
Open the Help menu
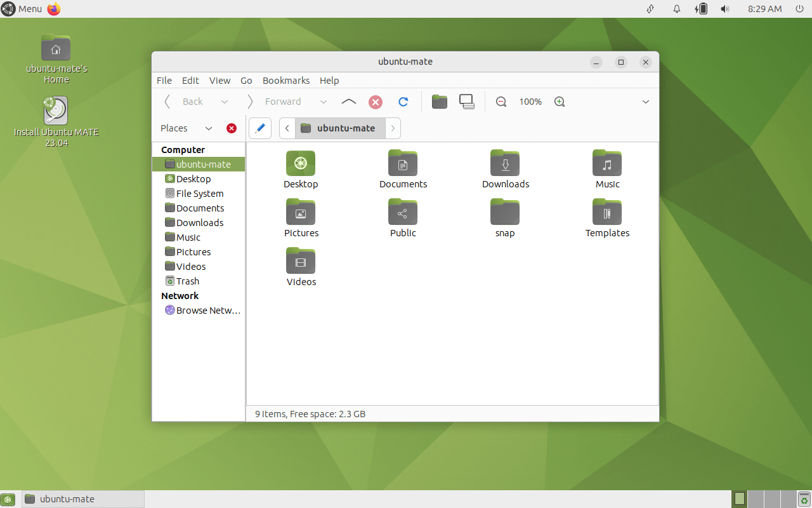pyautogui.click(x=329, y=81)
